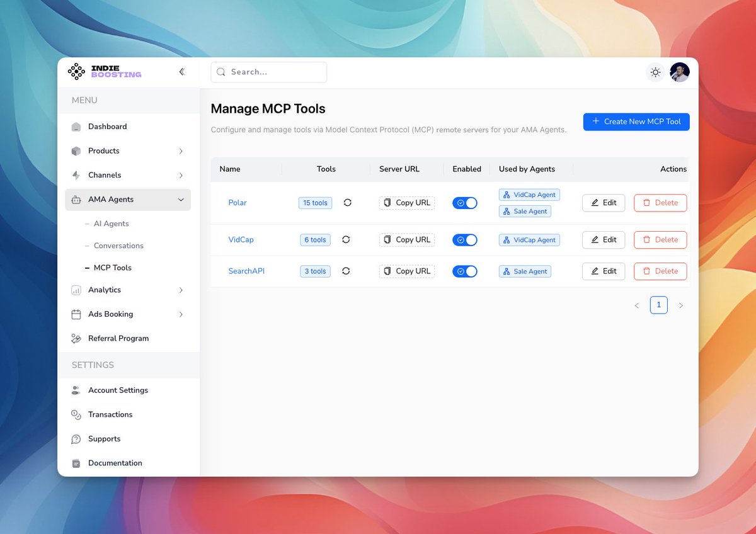Image resolution: width=756 pixels, height=534 pixels.
Task: Click the AMA Agents robot icon
Action: coord(76,200)
